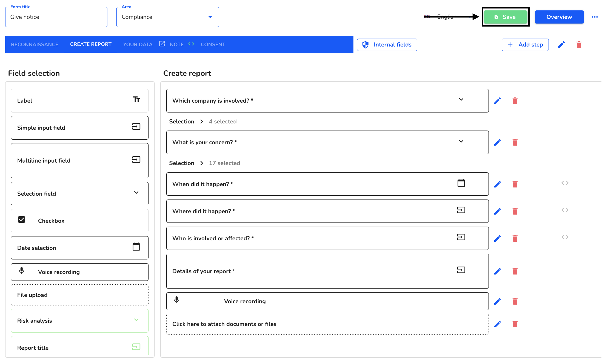
Task: Select the CONSENT tab
Action: [213, 45]
